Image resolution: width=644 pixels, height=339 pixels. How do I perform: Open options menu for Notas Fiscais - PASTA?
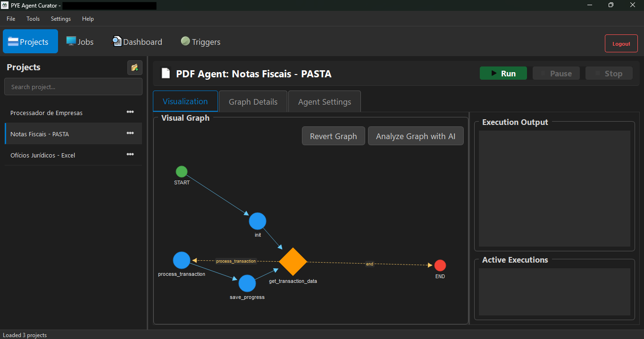click(130, 133)
